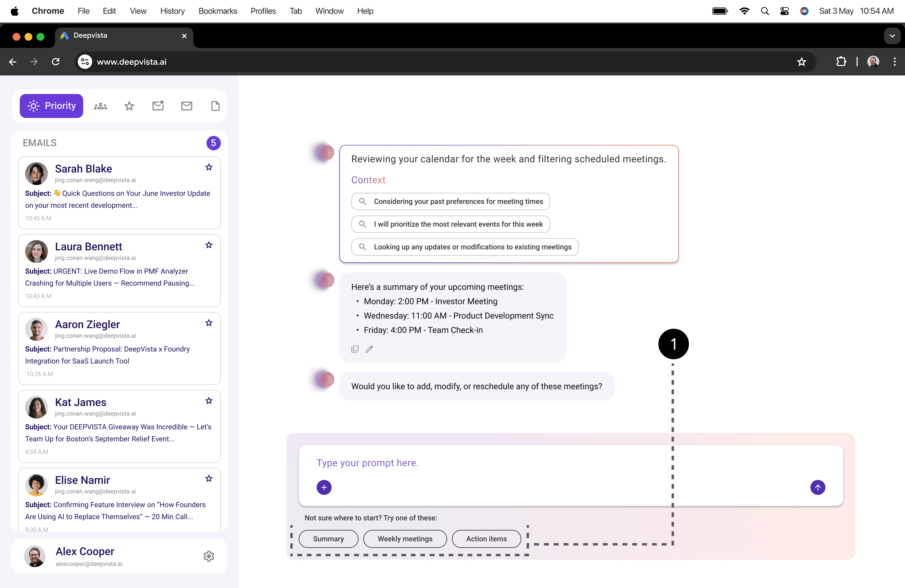This screenshot has height=588, width=905.
Task: Star the Laura Bennett email
Action: [209, 245]
